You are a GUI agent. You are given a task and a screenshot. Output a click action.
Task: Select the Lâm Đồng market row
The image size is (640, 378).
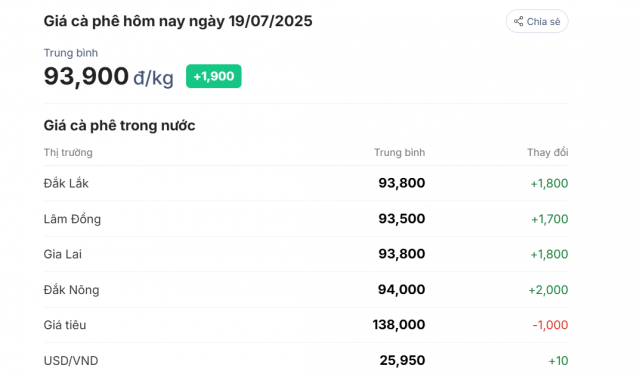pyautogui.click(x=306, y=218)
